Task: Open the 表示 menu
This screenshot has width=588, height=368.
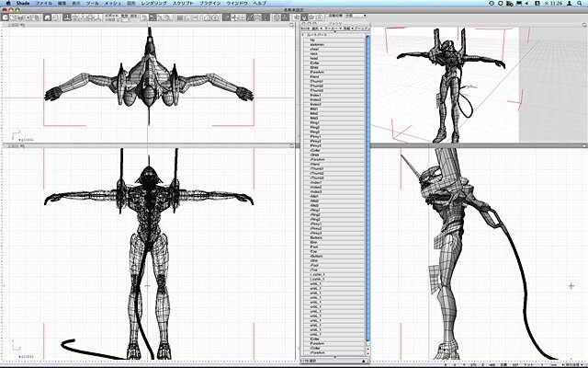Action: 76,3
